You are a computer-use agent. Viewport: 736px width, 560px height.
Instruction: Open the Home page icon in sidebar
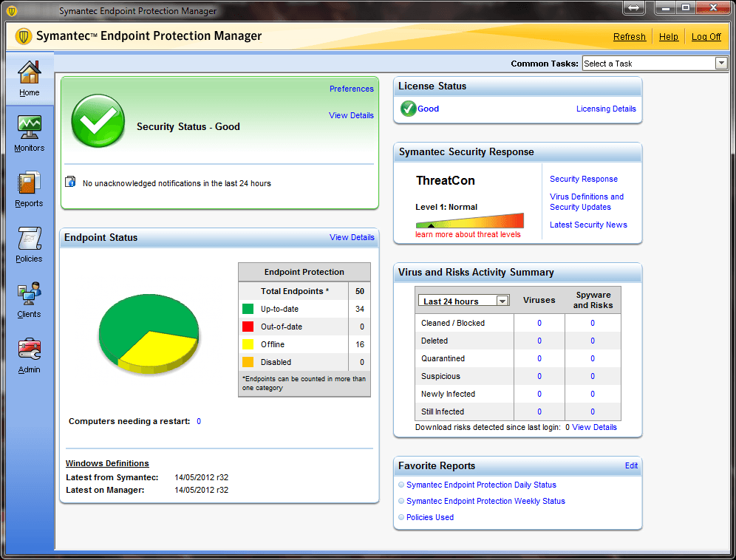coord(29,72)
